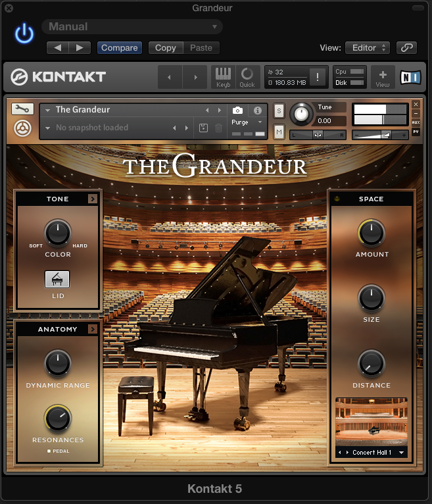This screenshot has width=432, height=504.
Task: Expand The Grandeur instrument menu arrow
Action: [47, 111]
